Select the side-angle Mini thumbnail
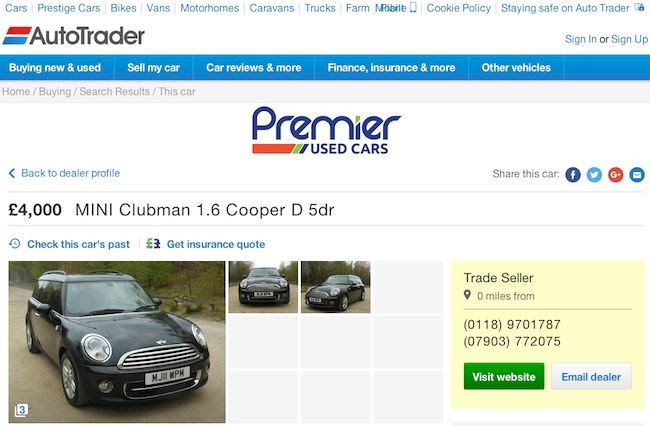The height and width of the screenshot is (426, 650). coord(336,287)
